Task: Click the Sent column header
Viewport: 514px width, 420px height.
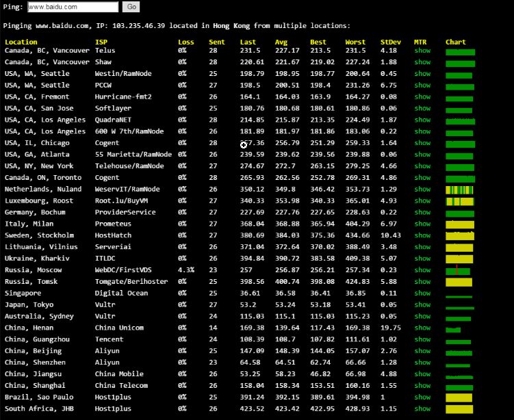Action: click(x=217, y=42)
